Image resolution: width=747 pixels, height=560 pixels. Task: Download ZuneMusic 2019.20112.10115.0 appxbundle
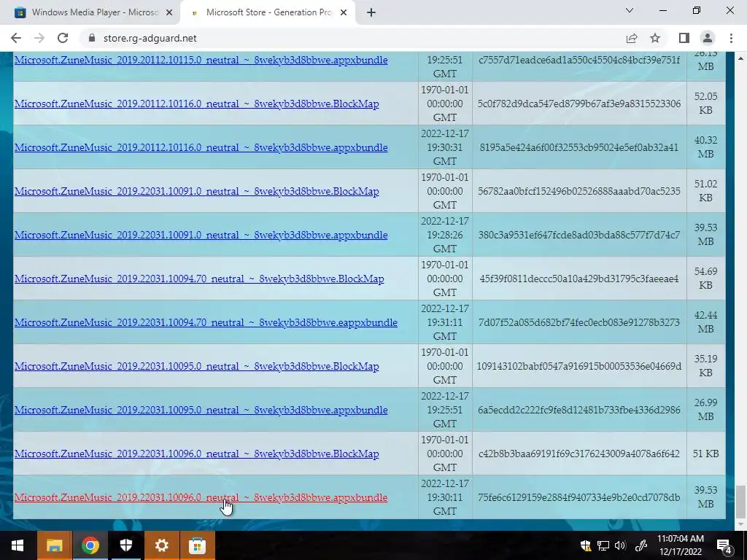pos(201,60)
